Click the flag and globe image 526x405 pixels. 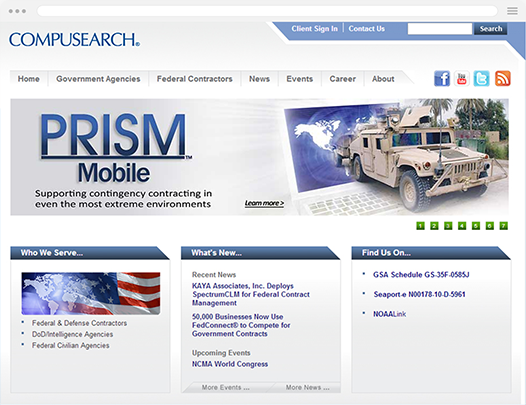coord(91,293)
